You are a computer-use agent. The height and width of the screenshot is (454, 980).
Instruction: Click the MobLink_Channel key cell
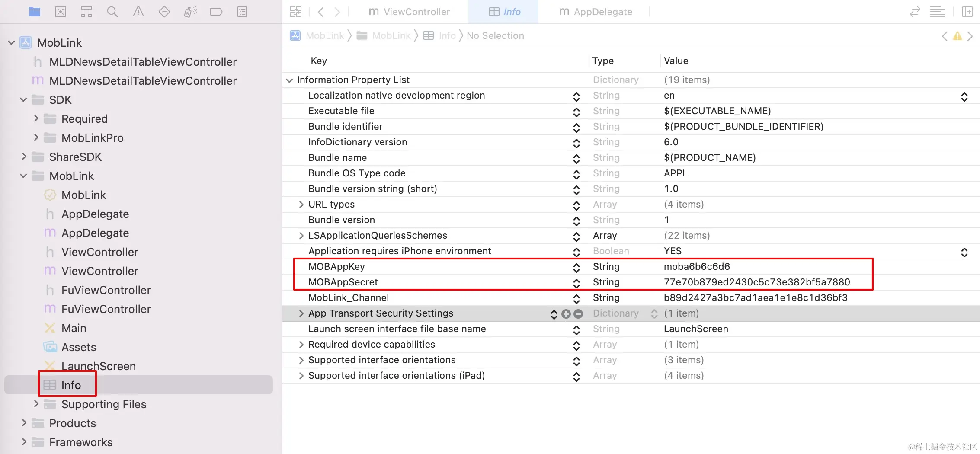[x=349, y=298]
